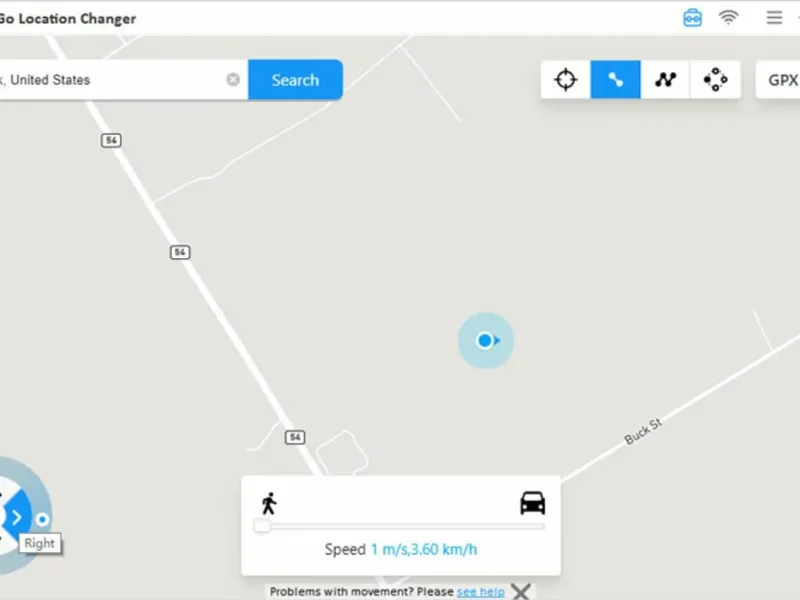
Task: Click the Search button
Action: click(x=295, y=80)
